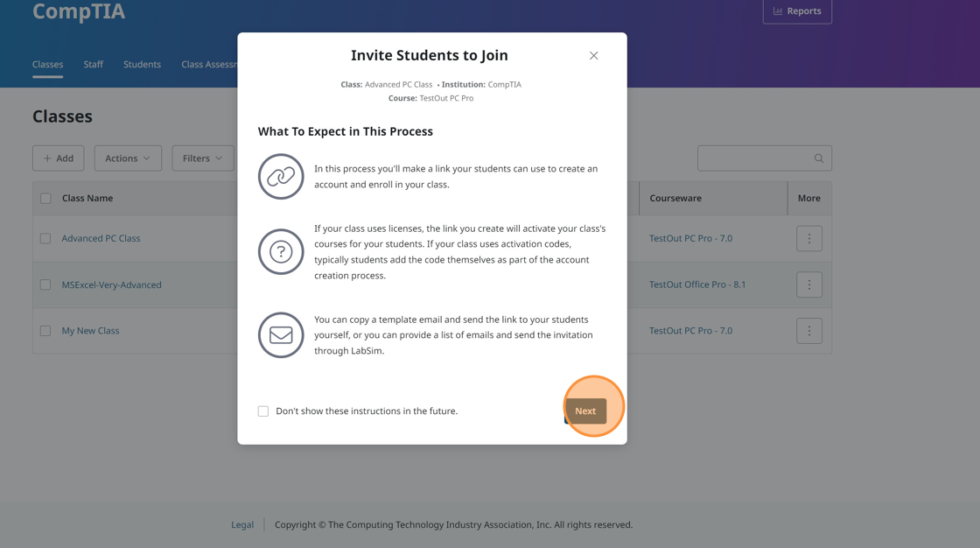
Task: Tick the My New Class checkbox
Action: 45,331
